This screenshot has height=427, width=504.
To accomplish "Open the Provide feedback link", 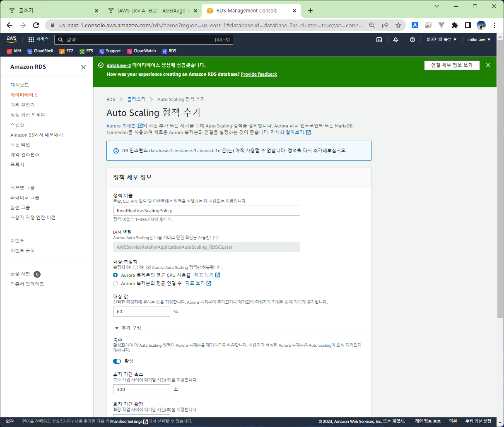I will pos(259,74).
